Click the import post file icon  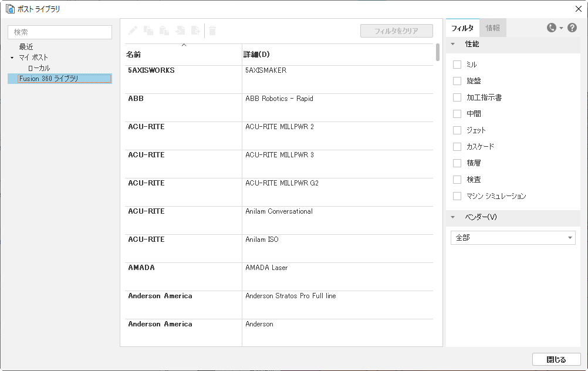pos(180,31)
